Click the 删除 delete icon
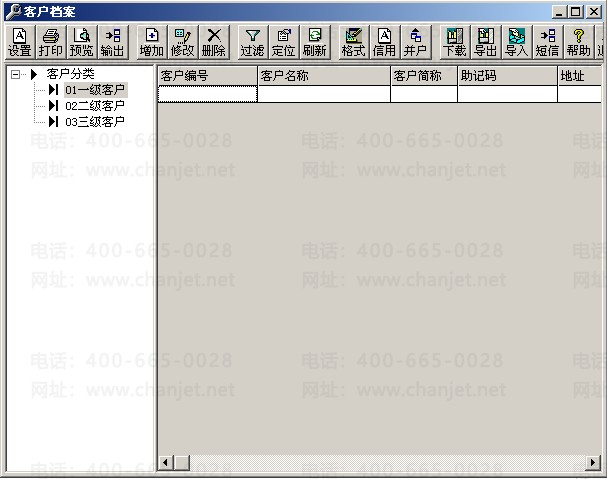This screenshot has width=607, height=479. point(214,43)
